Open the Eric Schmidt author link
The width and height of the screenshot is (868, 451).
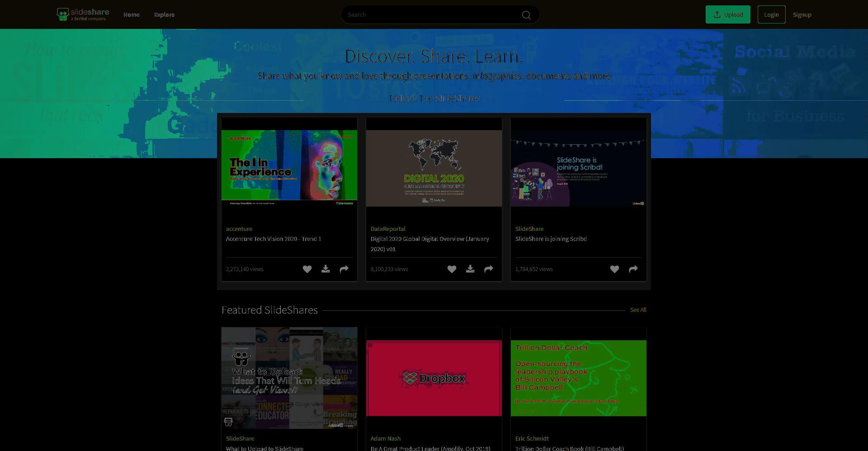click(532, 439)
